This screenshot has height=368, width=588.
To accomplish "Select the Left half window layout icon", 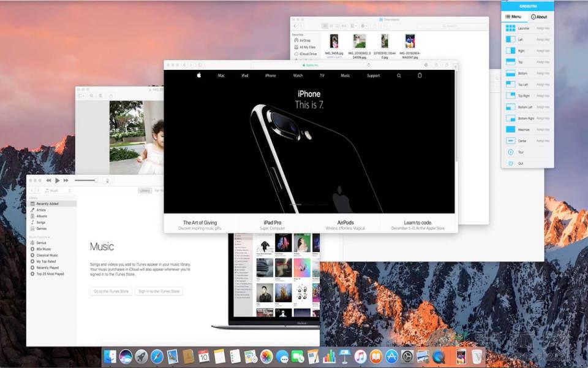I will pyautogui.click(x=510, y=39).
